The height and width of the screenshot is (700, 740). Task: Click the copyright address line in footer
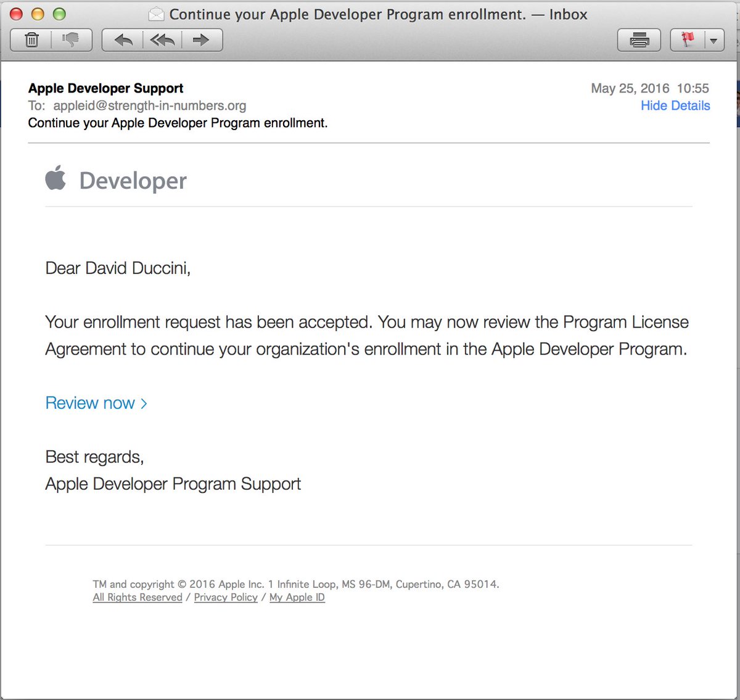[x=296, y=584]
